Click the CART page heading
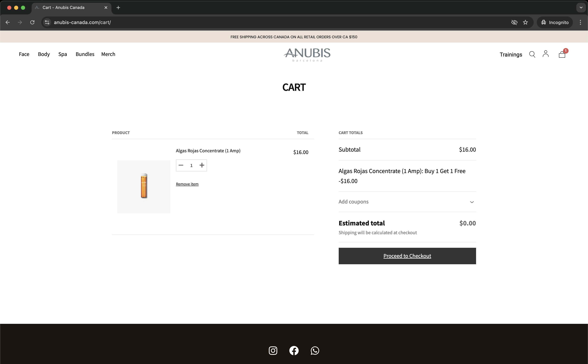The image size is (588, 364). [294, 87]
